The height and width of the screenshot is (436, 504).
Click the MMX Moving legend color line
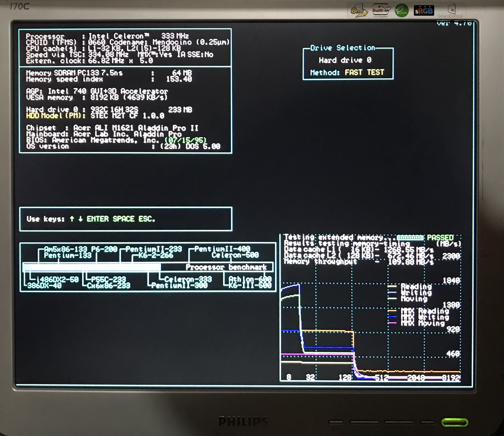click(392, 323)
